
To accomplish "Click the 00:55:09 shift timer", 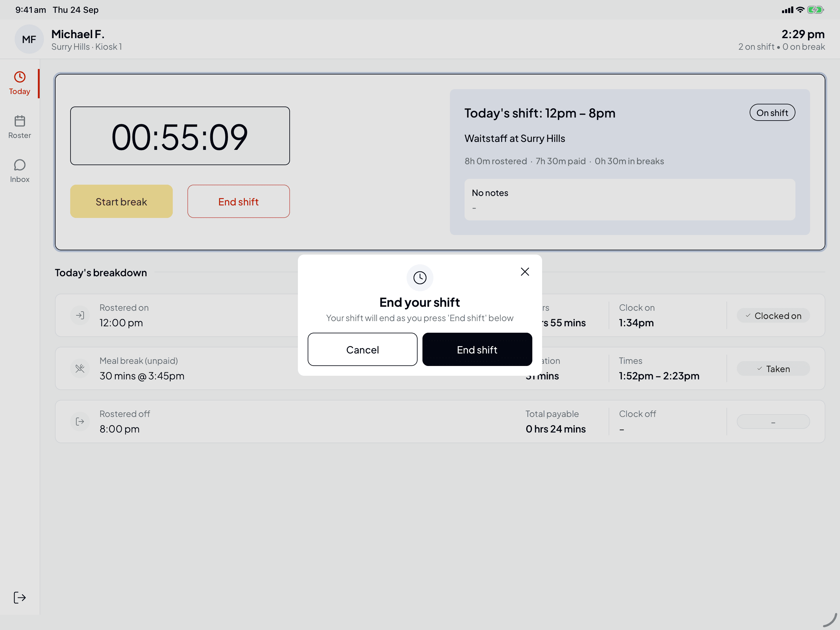I will 180,136.
